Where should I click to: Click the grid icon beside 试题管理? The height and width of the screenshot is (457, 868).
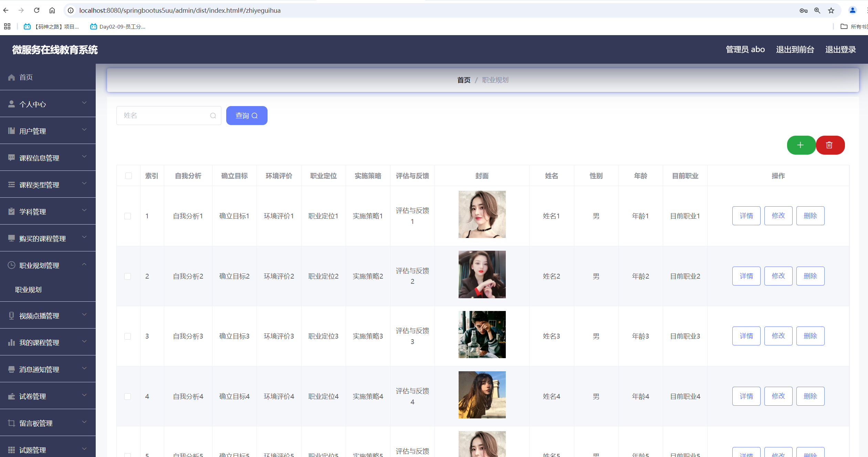click(11, 450)
